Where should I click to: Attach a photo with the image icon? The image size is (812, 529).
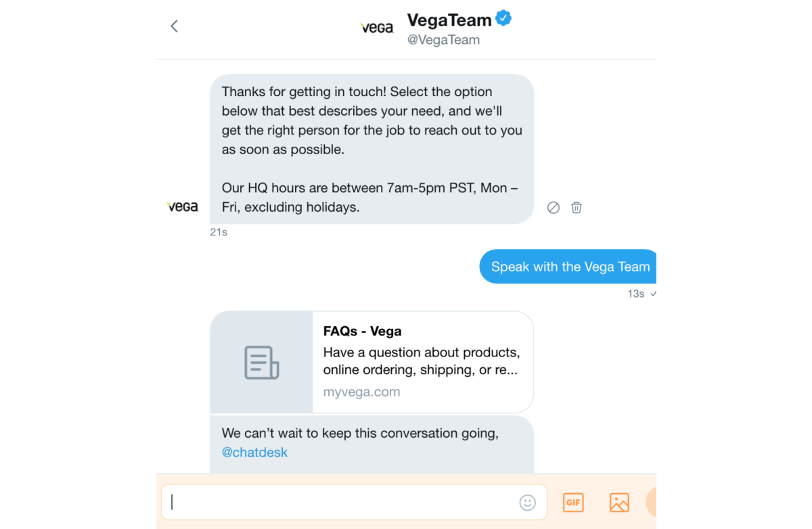tap(619, 503)
